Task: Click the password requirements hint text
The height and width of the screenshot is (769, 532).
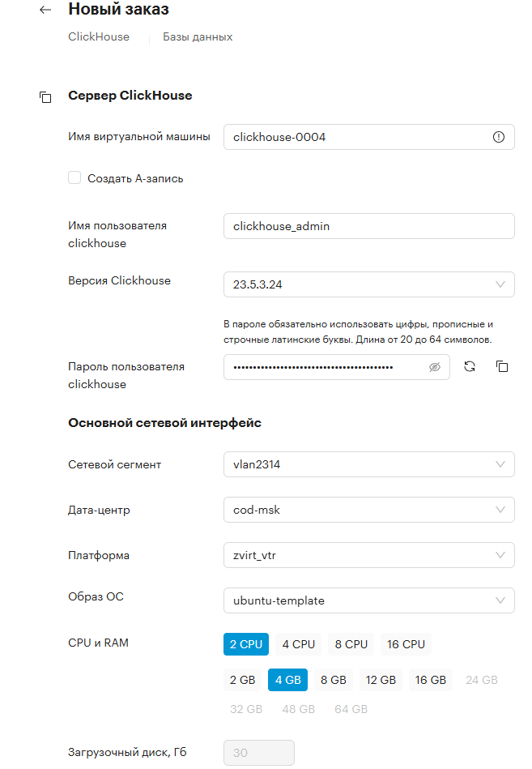Action: tap(358, 332)
